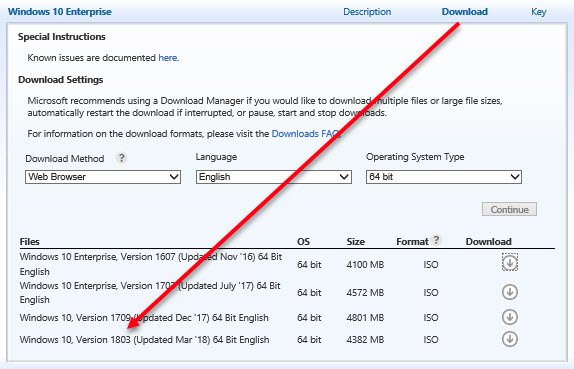Open the Downloads FAQ link
574x369 pixels.
point(306,134)
